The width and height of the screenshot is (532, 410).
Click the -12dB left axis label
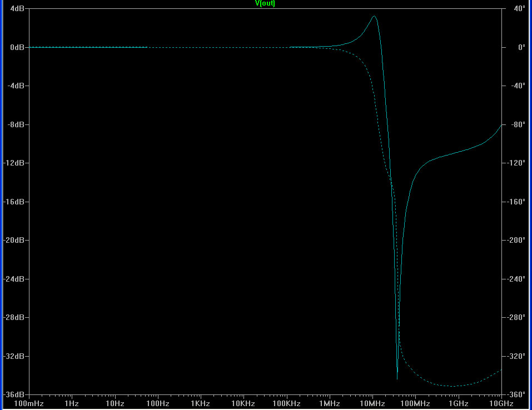[x=14, y=163]
